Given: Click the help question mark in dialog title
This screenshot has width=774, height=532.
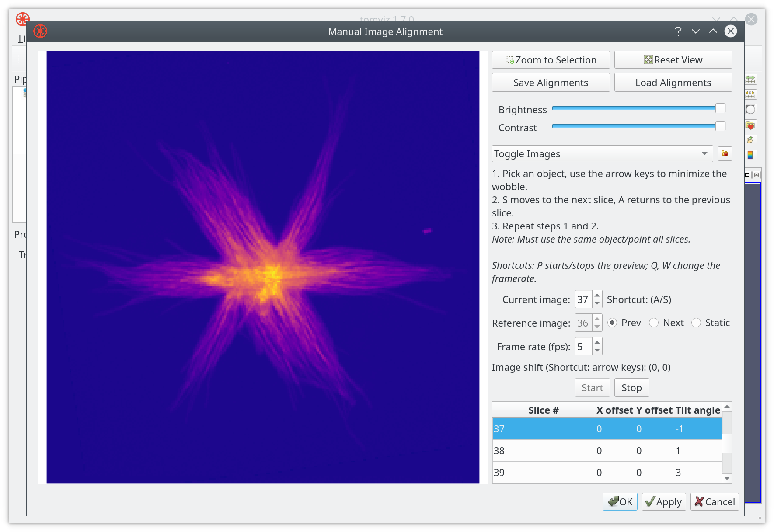Looking at the screenshot, I should click(678, 31).
